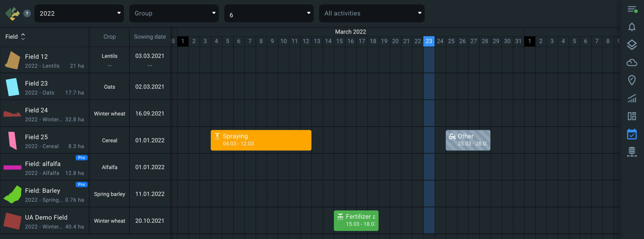
Task: Click the alfalfa magenta field thumbnail
Action: [x=12, y=167]
